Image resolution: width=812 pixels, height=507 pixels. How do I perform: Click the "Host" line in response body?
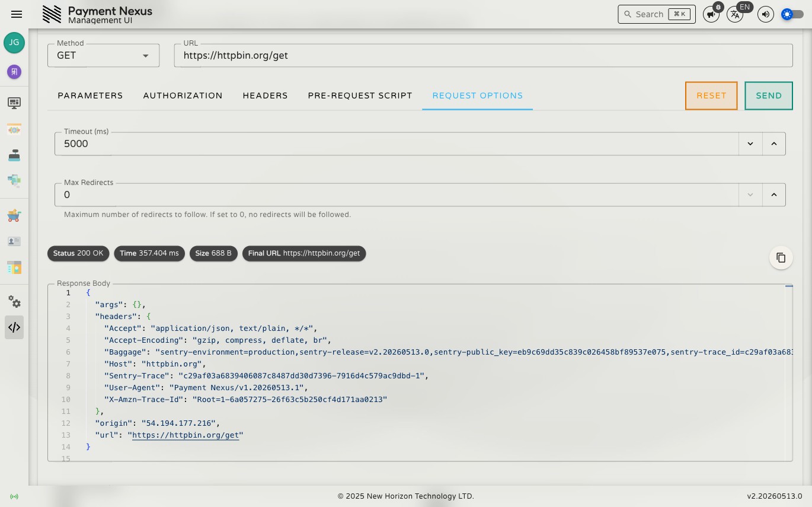155,364
